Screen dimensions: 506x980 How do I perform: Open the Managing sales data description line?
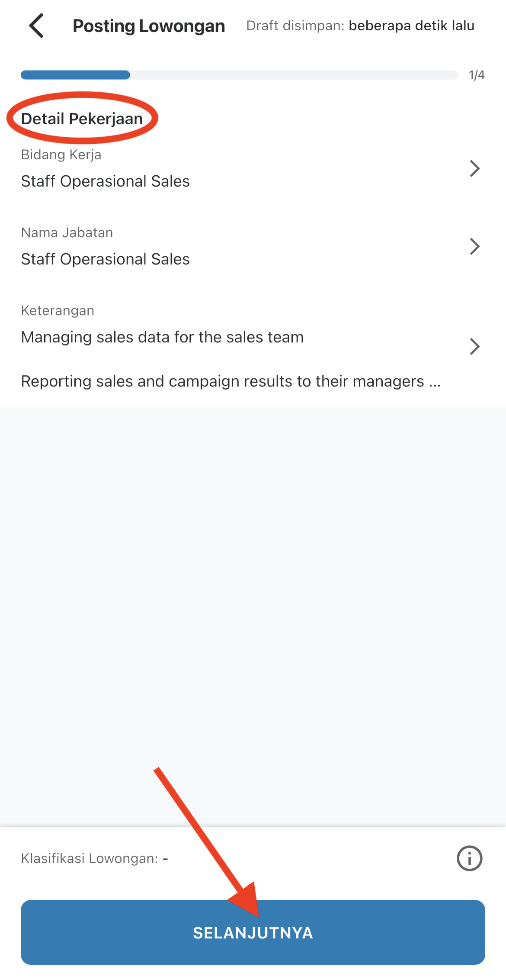tap(162, 337)
